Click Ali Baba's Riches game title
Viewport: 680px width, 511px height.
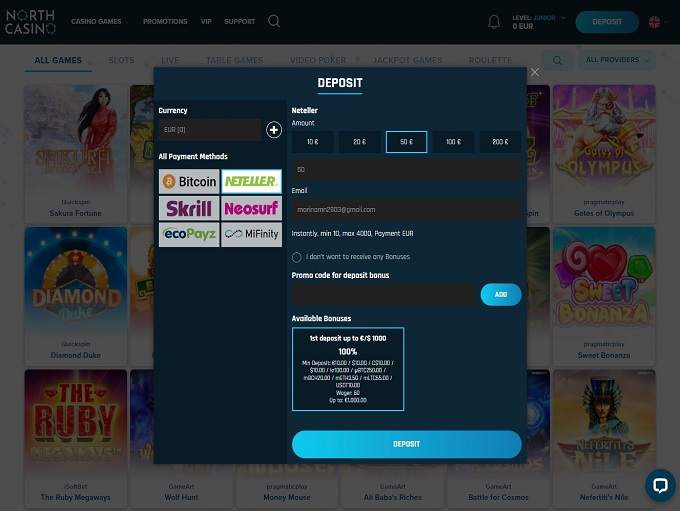tap(392, 497)
